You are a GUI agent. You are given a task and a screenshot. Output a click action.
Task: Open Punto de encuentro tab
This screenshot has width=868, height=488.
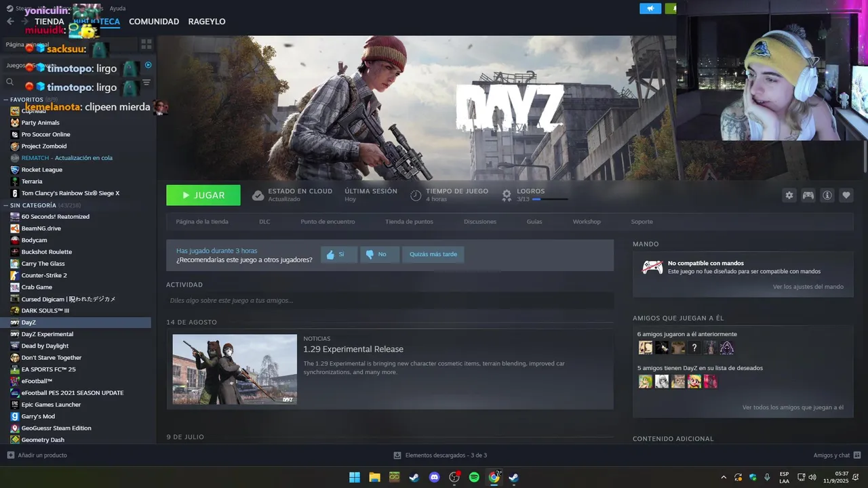tap(328, 222)
